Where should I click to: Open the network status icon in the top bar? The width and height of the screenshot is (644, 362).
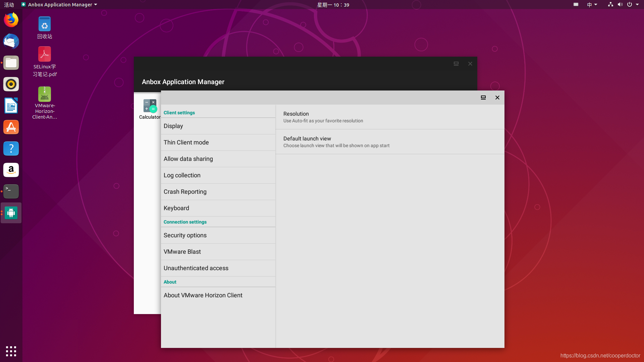coord(610,5)
